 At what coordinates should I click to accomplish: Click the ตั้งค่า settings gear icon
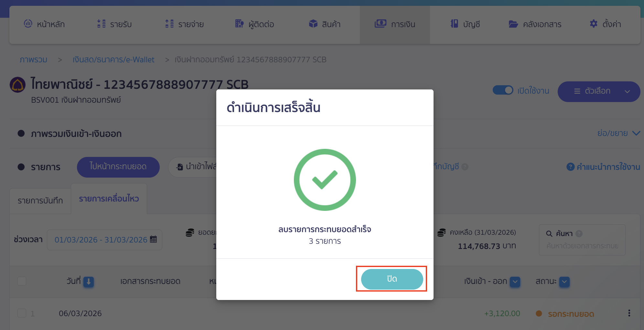[x=594, y=24]
